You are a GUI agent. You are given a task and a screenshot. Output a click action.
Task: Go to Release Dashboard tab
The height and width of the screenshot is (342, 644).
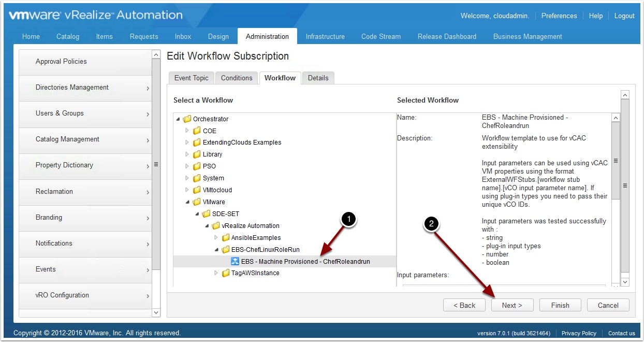tap(447, 37)
